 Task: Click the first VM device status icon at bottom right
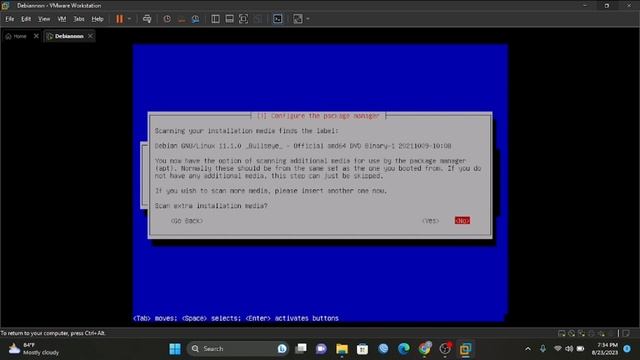point(562,333)
